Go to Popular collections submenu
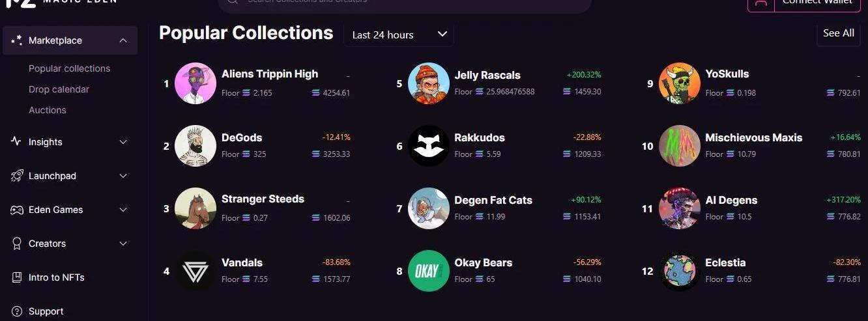The image size is (868, 321). click(x=69, y=68)
